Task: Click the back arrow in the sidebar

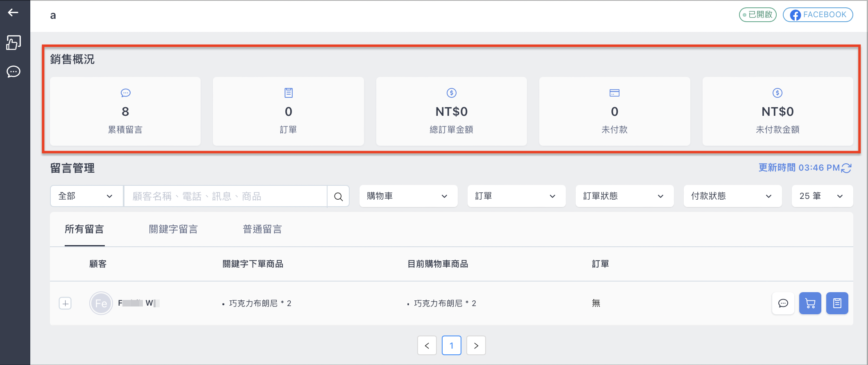Action: (x=13, y=13)
